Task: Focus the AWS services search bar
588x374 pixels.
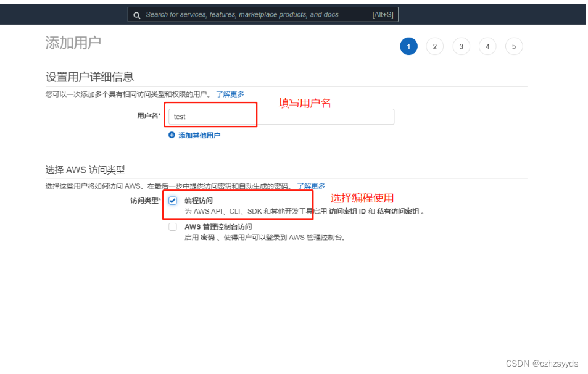Action: pos(259,14)
